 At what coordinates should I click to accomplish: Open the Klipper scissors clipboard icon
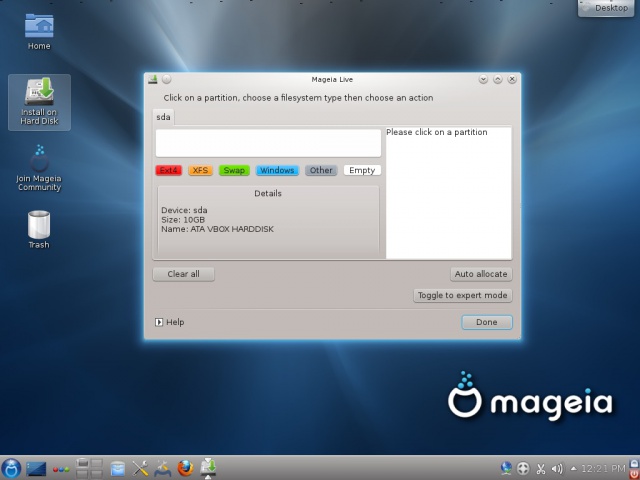tap(540, 469)
